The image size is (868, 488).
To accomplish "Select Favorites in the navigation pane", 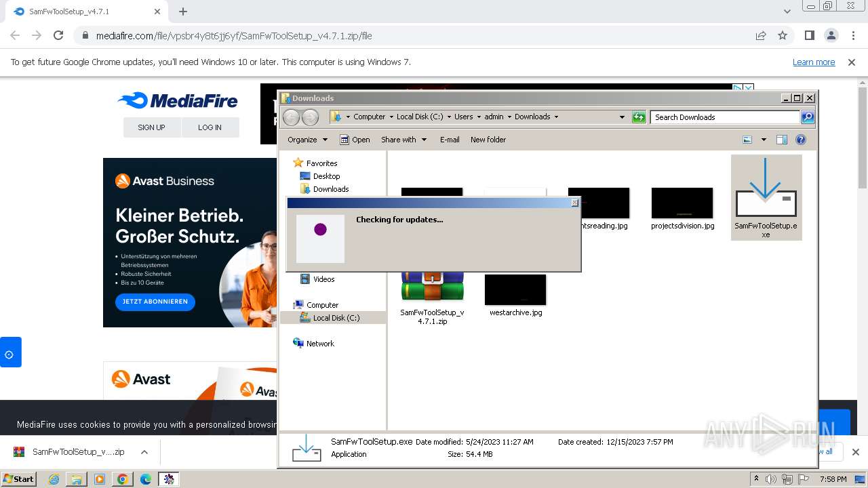I will point(321,163).
